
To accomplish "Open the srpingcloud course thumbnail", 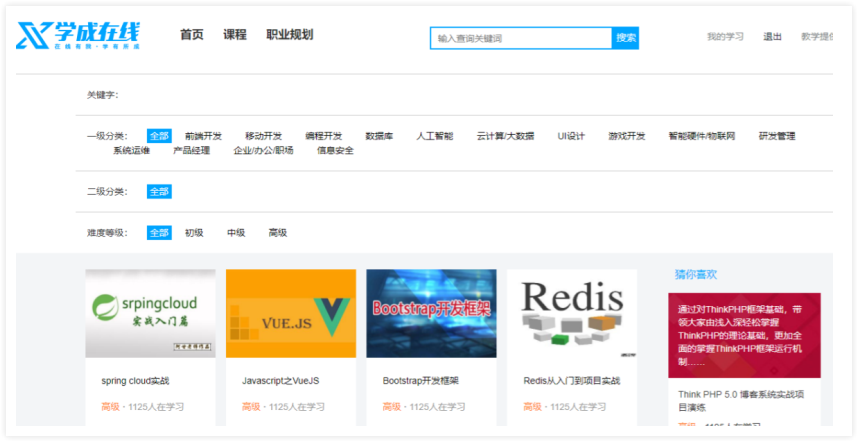I will click(150, 313).
